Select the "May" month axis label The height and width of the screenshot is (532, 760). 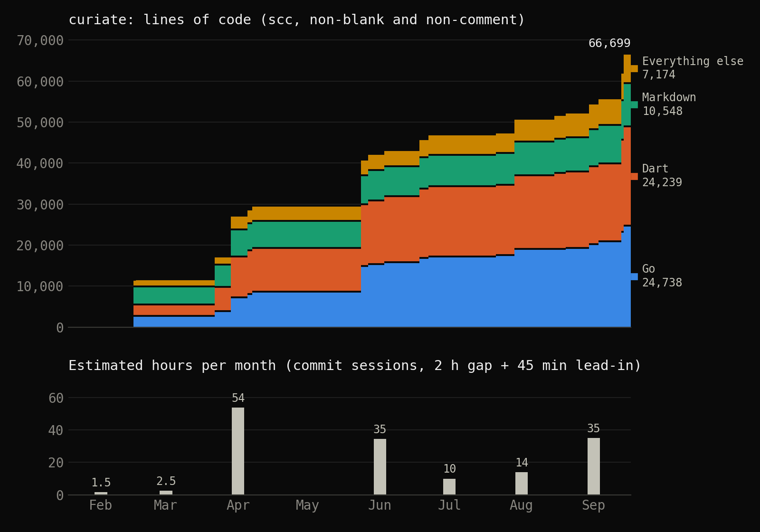(x=307, y=505)
